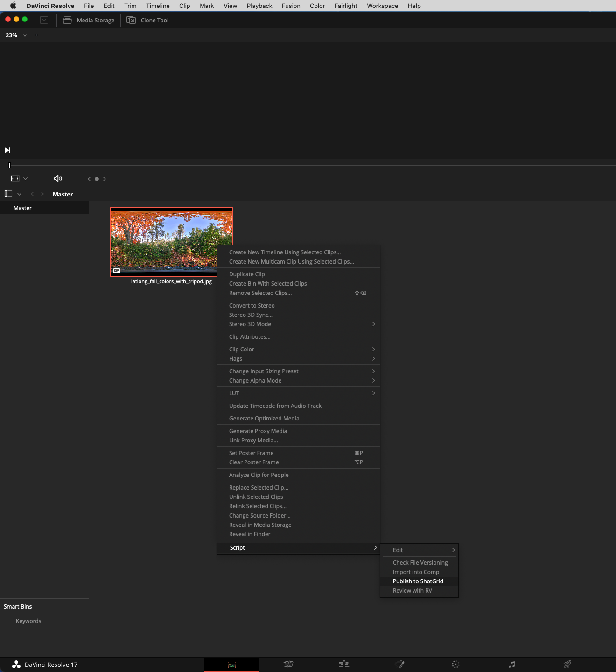Click the Media Storage button label

pyautogui.click(x=96, y=21)
